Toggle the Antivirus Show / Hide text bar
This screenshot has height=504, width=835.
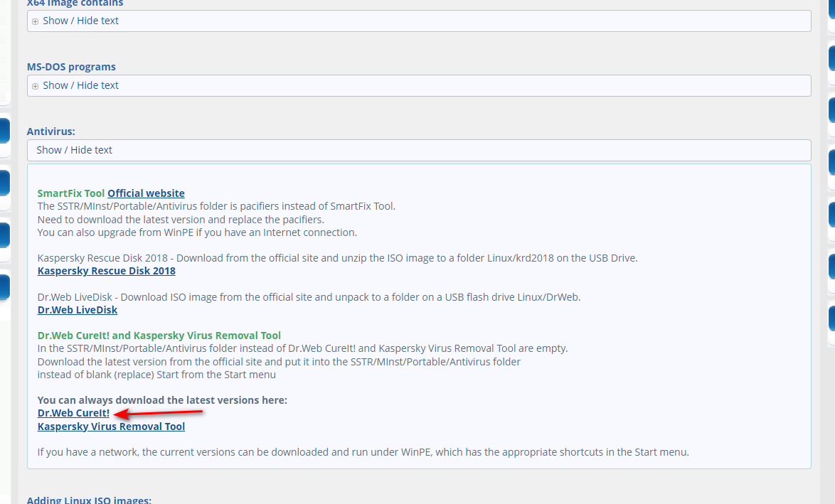[418, 150]
